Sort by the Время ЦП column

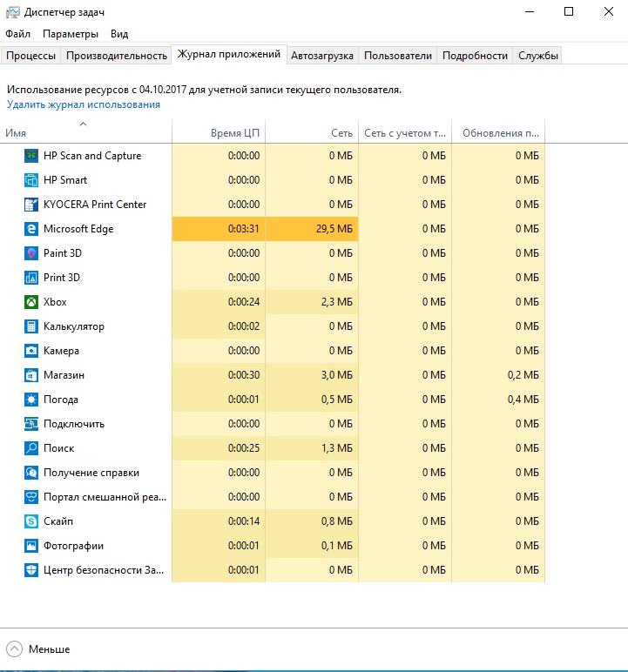click(x=234, y=133)
